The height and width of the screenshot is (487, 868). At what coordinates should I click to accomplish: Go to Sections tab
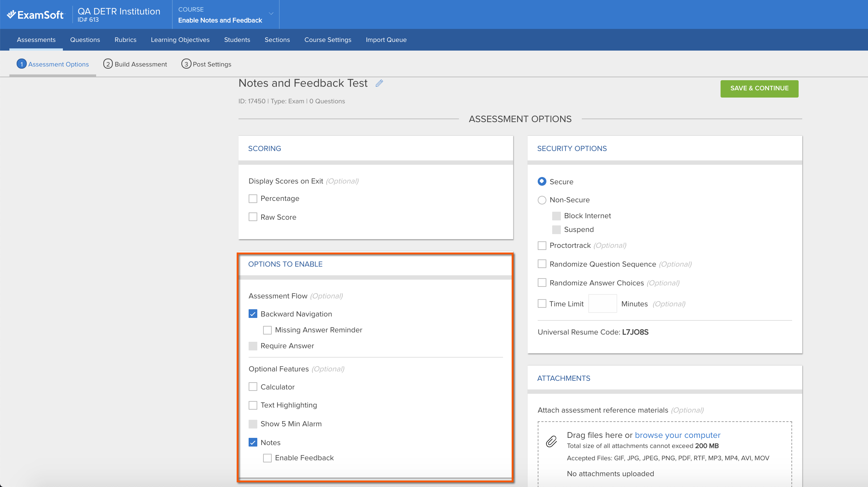[x=277, y=40]
